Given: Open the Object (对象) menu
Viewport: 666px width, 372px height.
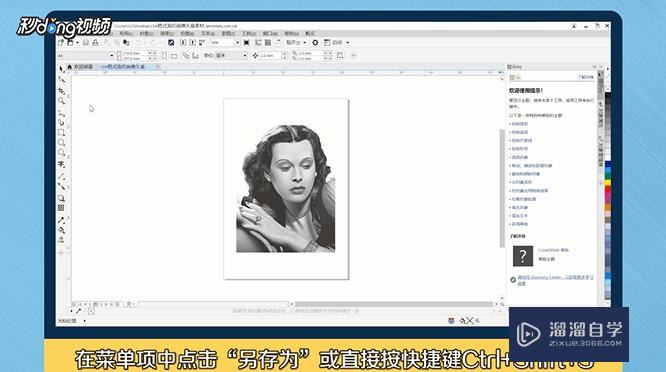Looking at the screenshot, I should (146, 33).
